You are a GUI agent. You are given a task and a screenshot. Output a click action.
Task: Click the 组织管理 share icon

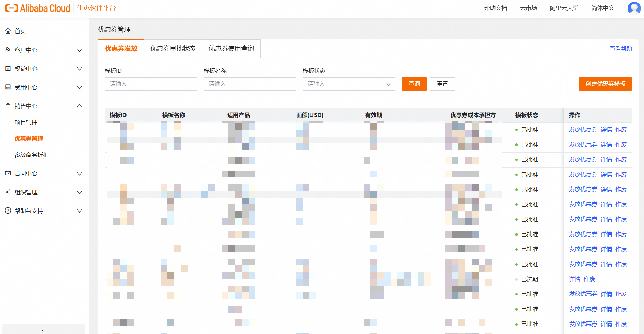point(8,192)
